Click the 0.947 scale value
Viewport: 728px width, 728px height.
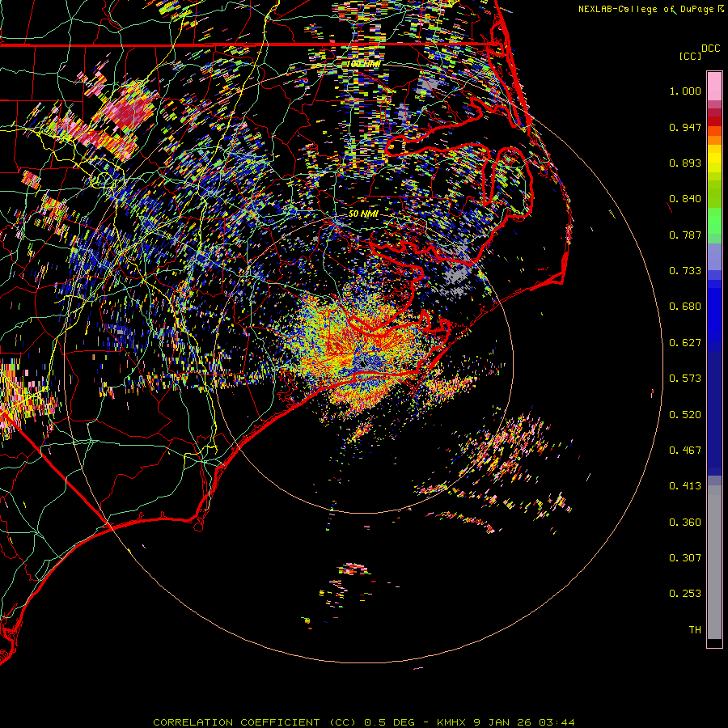(685, 127)
